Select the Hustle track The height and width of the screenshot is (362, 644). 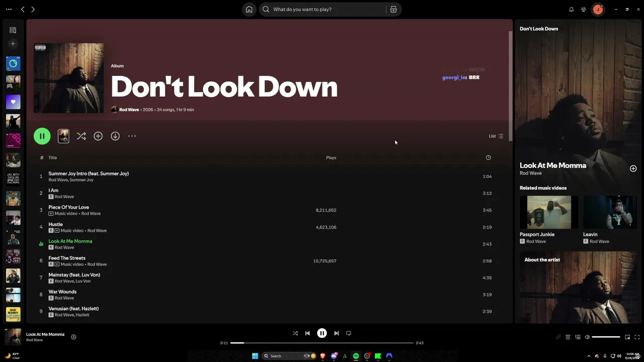click(269, 227)
